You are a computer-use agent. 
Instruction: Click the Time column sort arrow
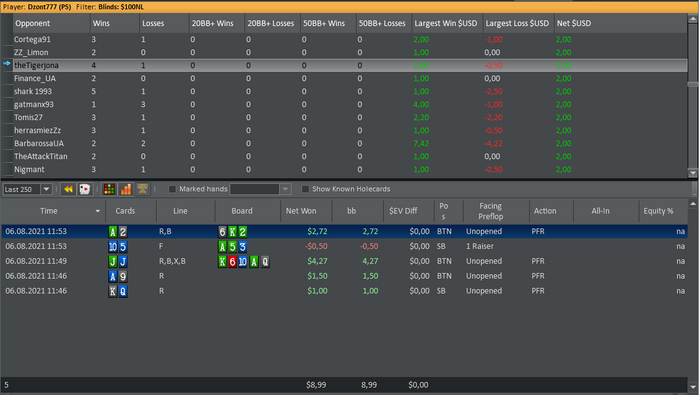[x=97, y=211]
